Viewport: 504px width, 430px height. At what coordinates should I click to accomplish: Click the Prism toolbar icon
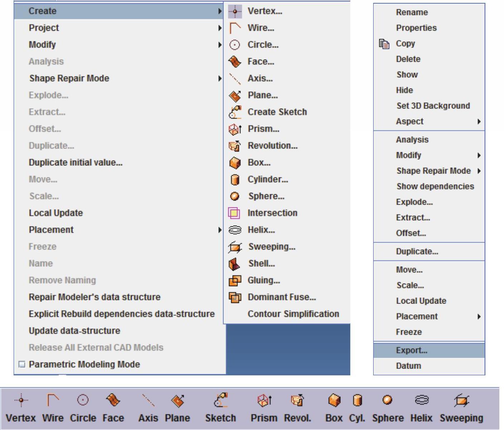tap(264, 401)
